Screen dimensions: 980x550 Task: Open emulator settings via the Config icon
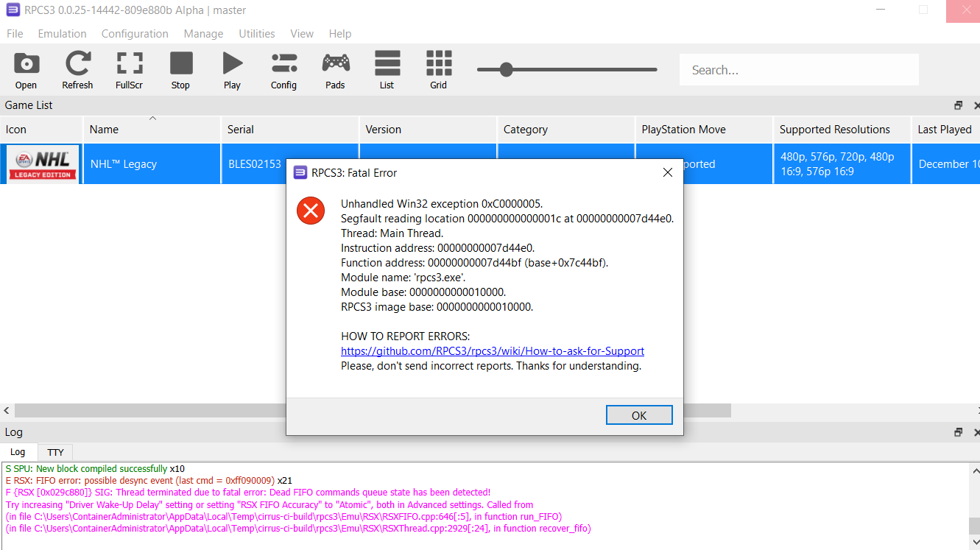283,70
